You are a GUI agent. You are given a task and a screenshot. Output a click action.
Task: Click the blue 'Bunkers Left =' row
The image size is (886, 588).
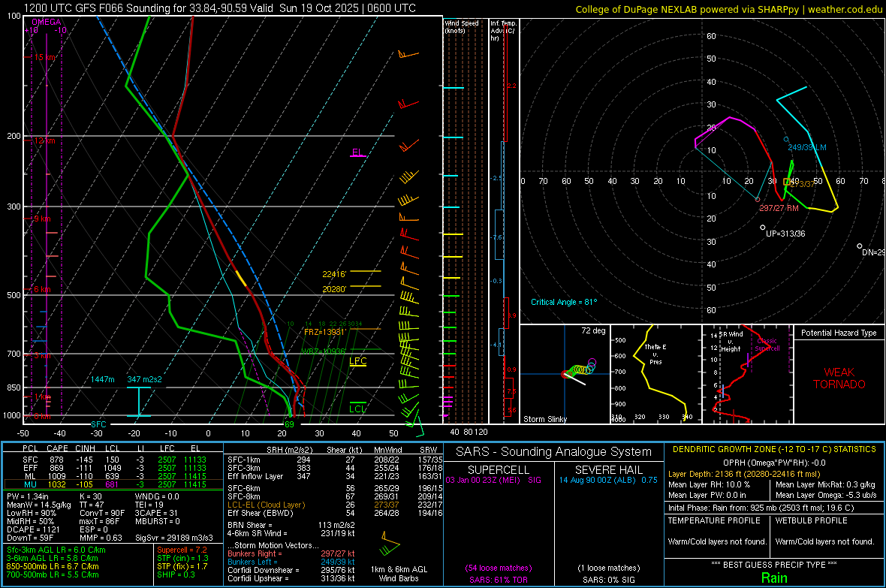(x=291, y=562)
